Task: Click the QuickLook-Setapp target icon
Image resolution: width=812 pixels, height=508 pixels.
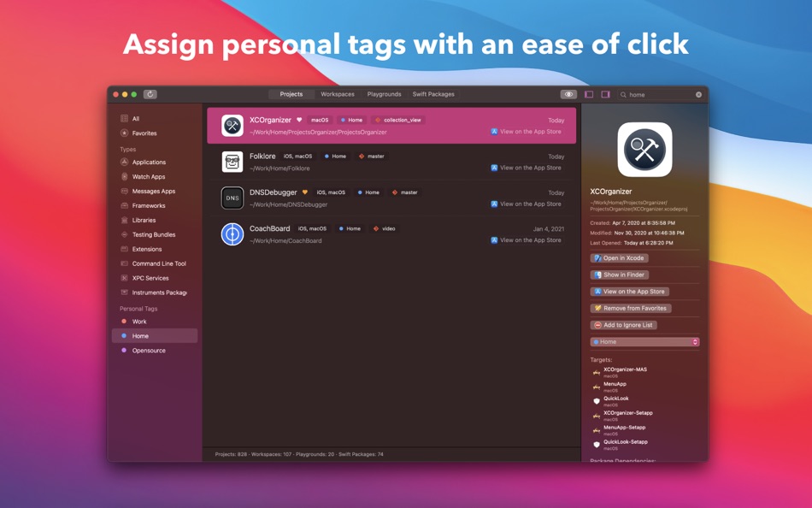Action: [597, 445]
